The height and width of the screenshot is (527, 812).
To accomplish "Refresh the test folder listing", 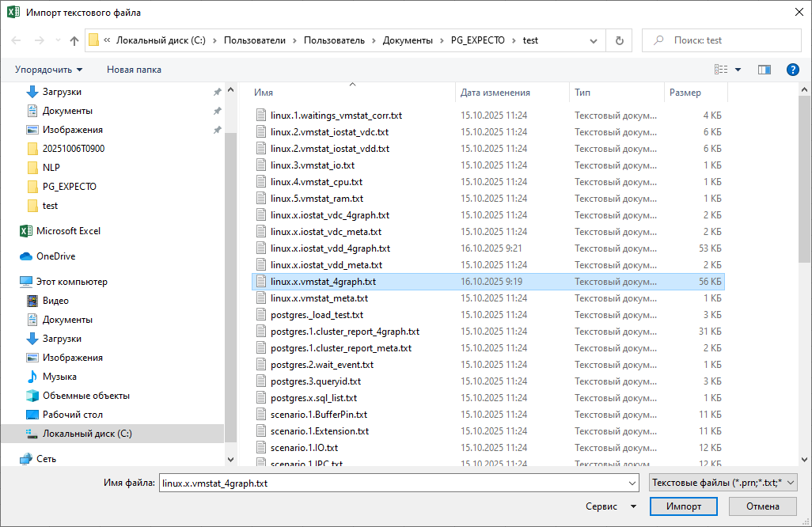I will pyautogui.click(x=620, y=40).
